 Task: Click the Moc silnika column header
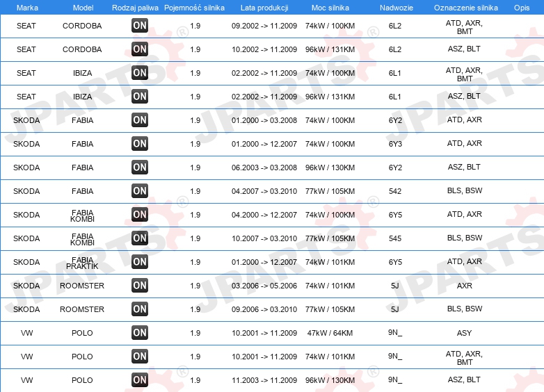click(330, 8)
